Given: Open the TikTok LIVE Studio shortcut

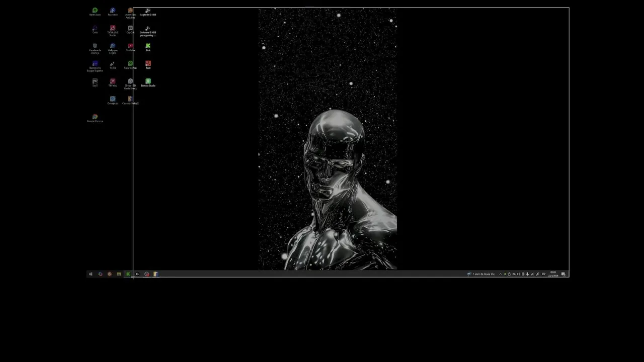Looking at the screenshot, I should [x=112, y=31].
